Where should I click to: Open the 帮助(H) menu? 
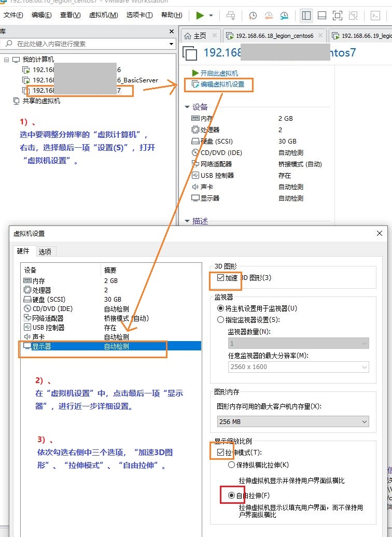[172, 15]
